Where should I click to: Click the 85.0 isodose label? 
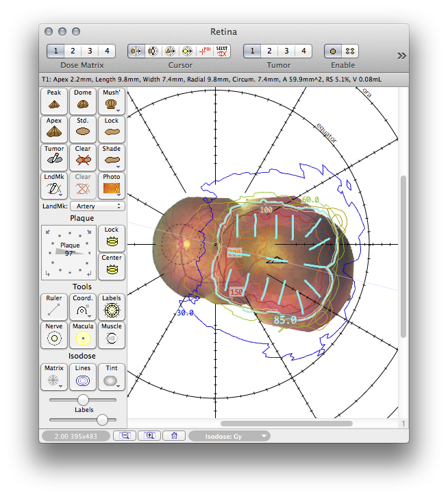[x=285, y=320]
